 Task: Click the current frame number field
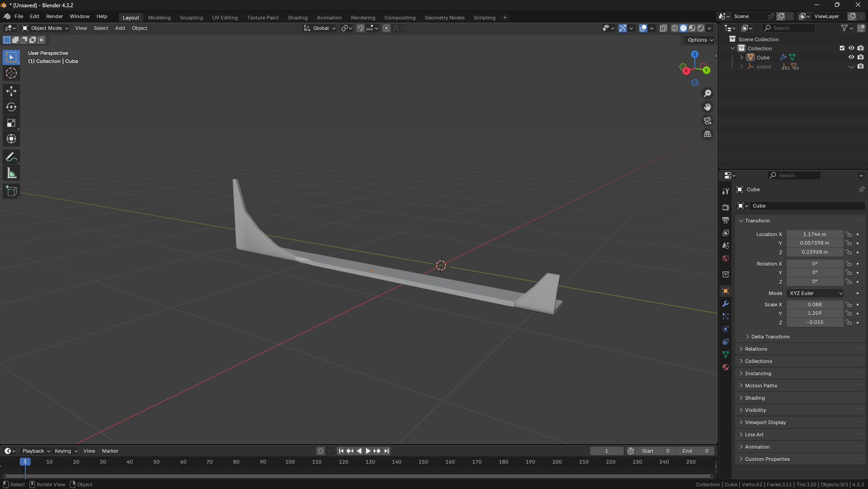[x=606, y=451]
